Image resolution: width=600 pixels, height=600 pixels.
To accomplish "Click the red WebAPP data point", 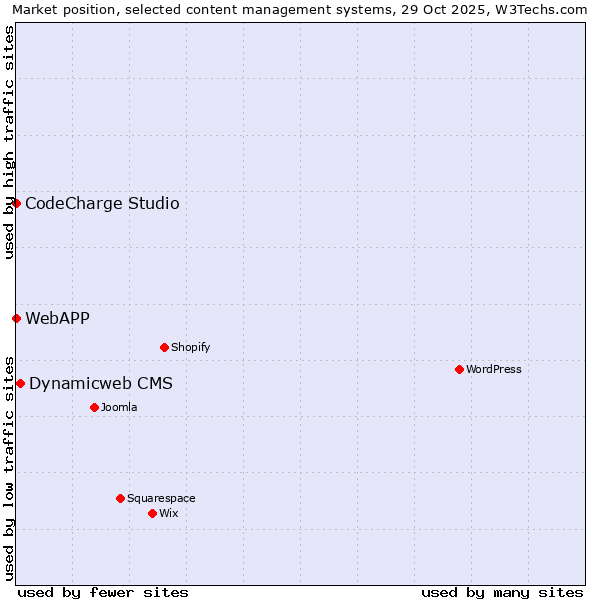I will coord(16,318).
